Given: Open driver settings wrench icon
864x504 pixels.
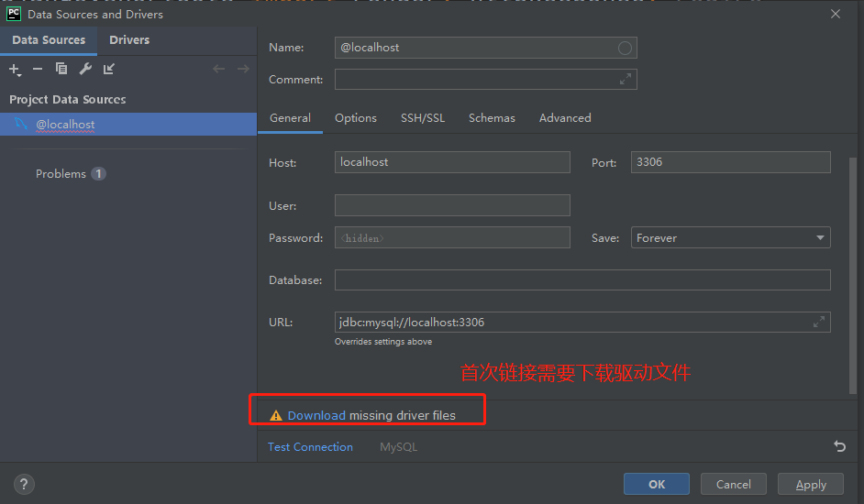Looking at the screenshot, I should pyautogui.click(x=85, y=69).
